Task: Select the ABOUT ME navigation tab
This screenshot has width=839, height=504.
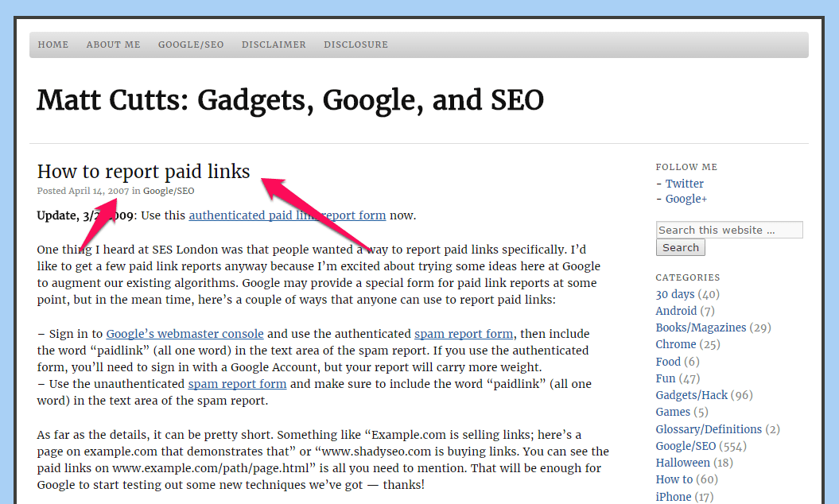Action: click(x=113, y=45)
